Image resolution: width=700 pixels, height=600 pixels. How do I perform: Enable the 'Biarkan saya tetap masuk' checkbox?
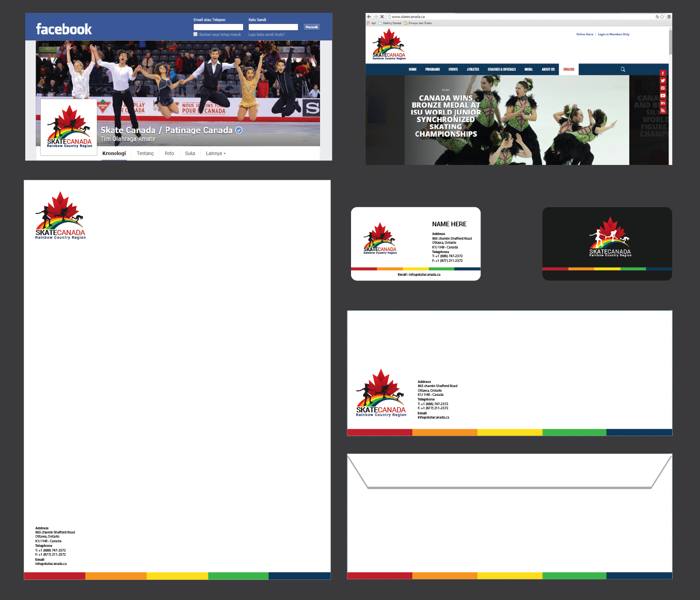point(195,35)
